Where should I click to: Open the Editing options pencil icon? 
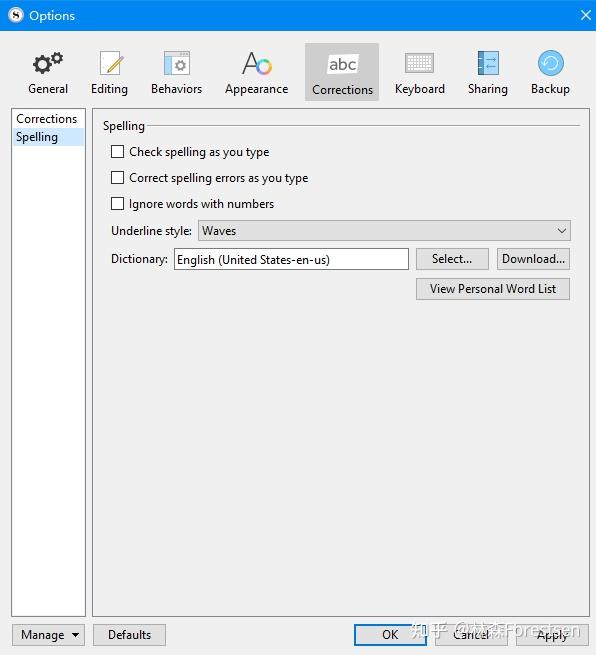(x=111, y=63)
